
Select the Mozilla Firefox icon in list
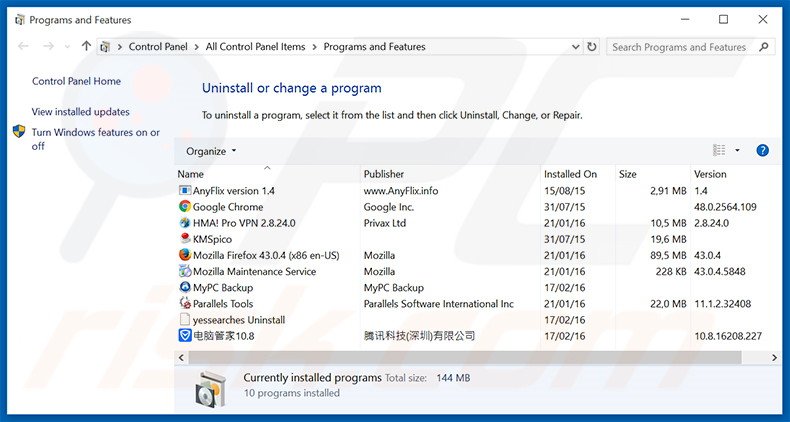(x=184, y=255)
